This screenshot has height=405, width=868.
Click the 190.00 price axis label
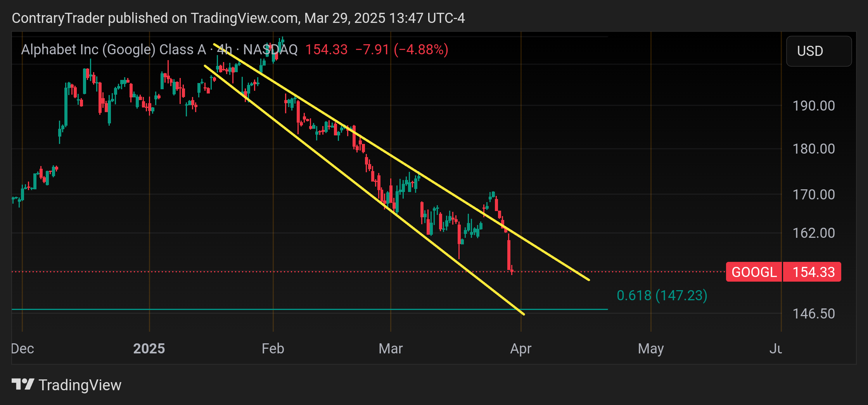(814, 106)
